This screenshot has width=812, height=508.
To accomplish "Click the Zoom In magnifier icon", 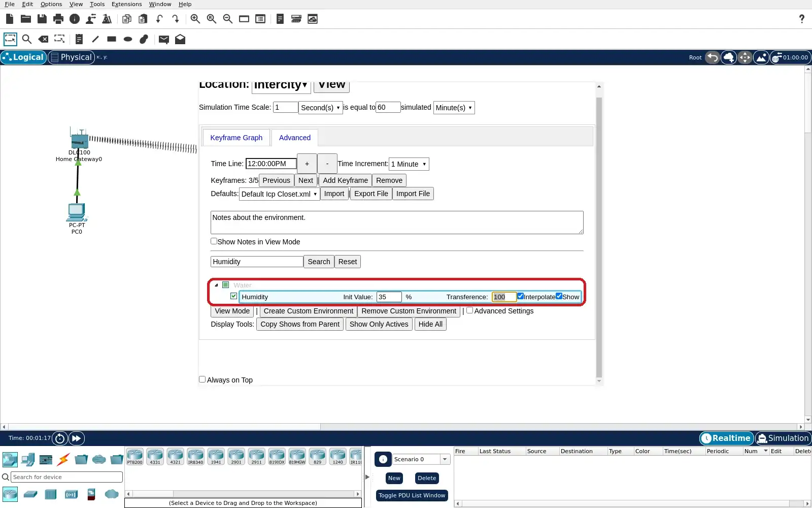I will 195,19.
